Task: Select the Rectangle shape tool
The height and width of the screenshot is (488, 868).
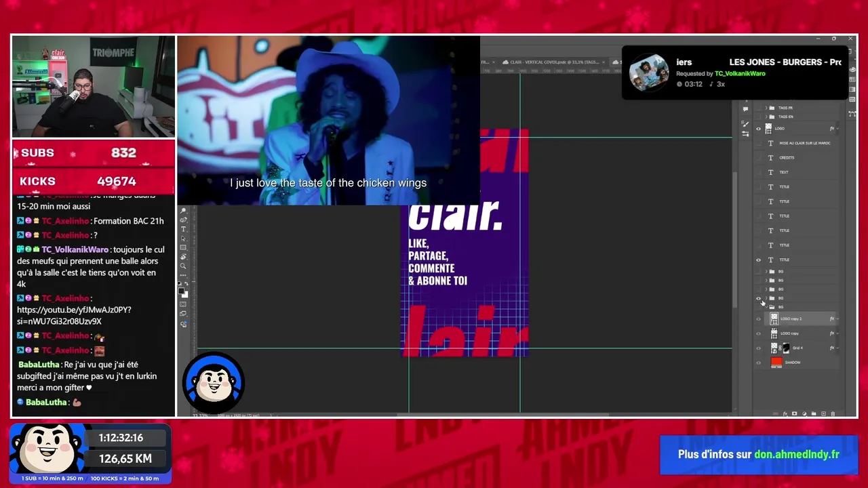Action: (183, 247)
